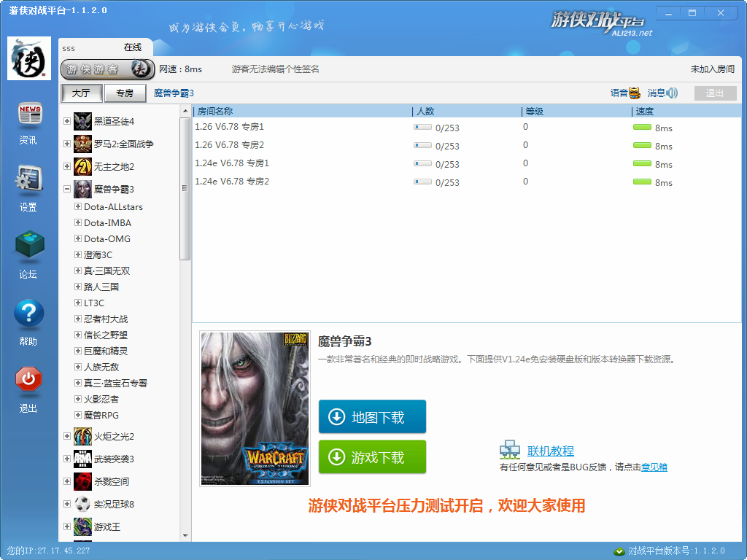Select the LT3C tree item

(x=94, y=303)
